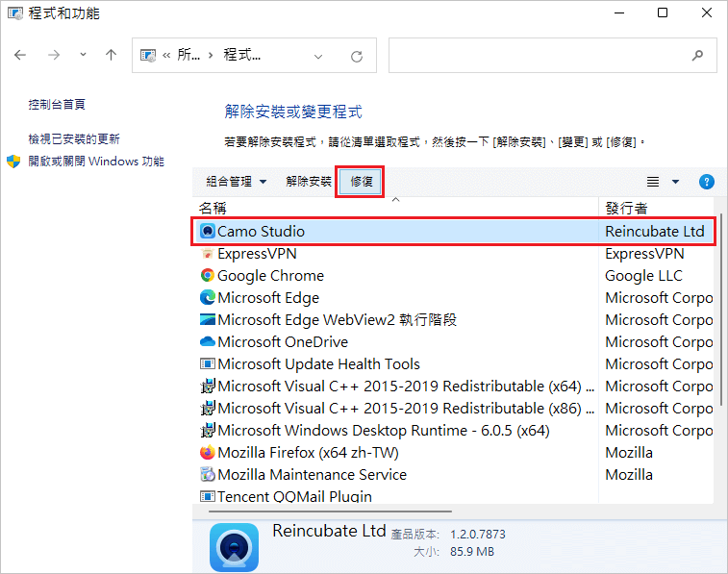Select the Microsoft Edge icon entry
The width and height of the screenshot is (728, 574).
pos(207,297)
